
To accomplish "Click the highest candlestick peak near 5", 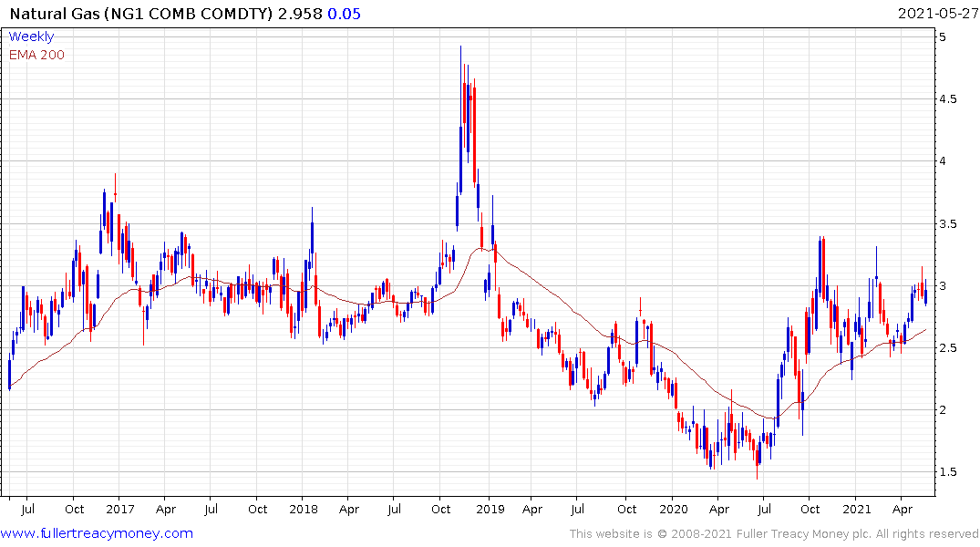I will tap(460, 47).
